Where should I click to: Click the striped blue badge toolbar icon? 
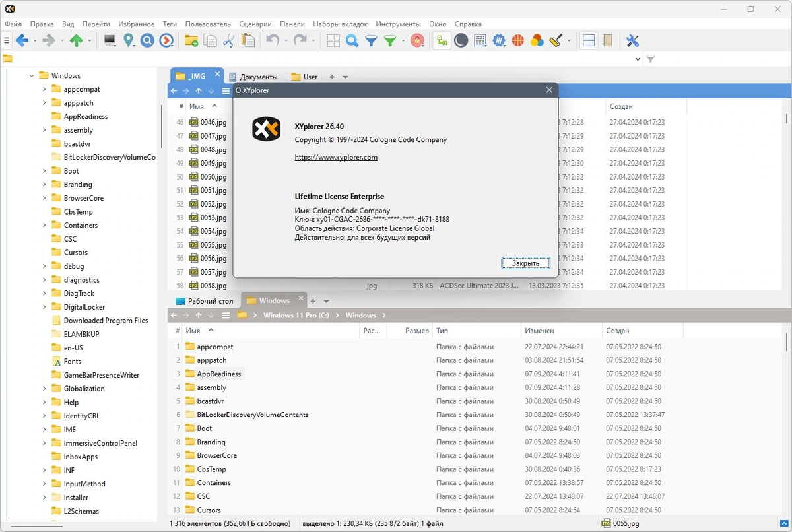(499, 41)
